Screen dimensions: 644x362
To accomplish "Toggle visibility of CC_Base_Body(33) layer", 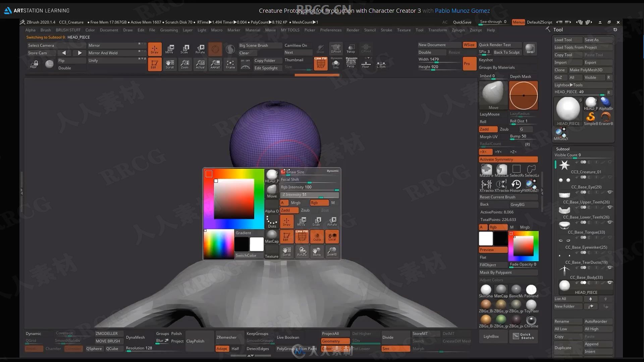I will tap(610, 283).
